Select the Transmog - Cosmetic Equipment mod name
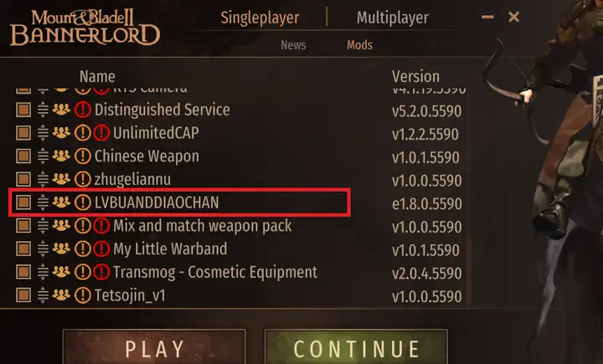The width and height of the screenshot is (603, 364). click(x=215, y=272)
